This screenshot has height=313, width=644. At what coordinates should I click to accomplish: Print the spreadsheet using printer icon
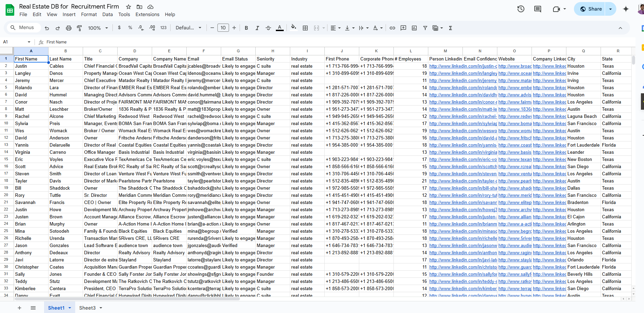coord(69,28)
